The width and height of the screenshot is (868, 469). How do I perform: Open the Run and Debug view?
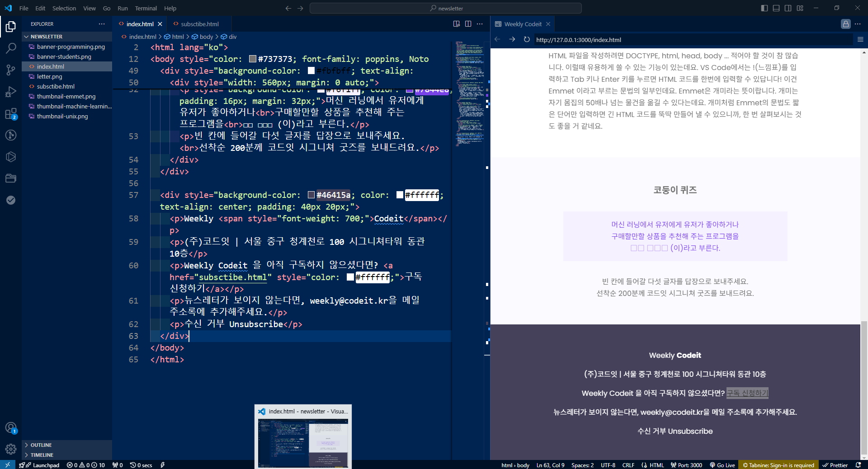coord(11,92)
